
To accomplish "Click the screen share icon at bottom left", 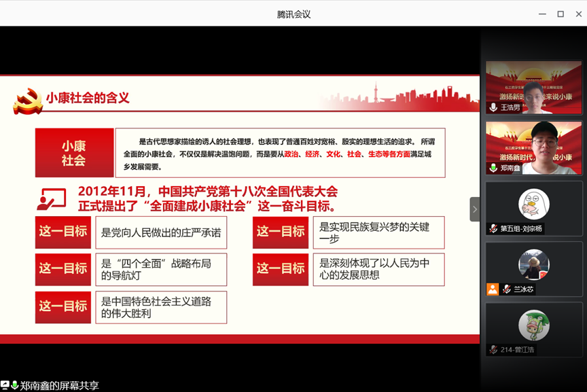I will pos(5,385).
